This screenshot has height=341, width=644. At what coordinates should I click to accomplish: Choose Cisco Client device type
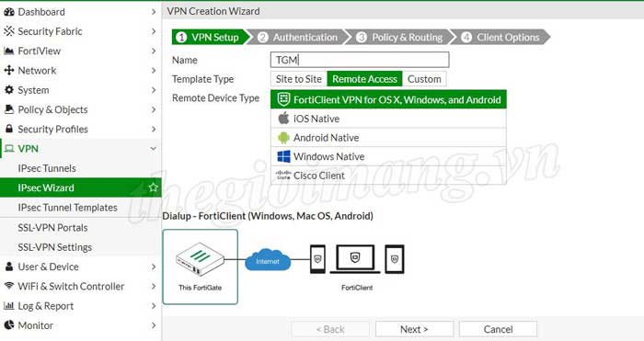[388, 176]
